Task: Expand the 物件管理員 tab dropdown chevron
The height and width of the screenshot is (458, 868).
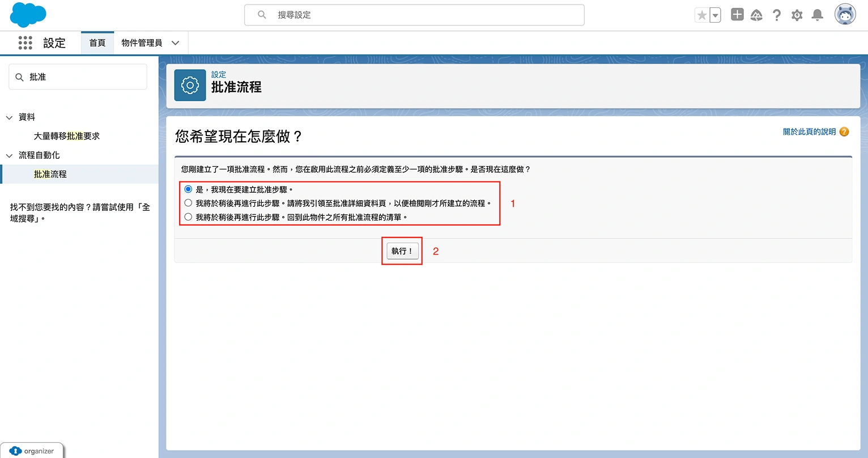Action: point(176,43)
